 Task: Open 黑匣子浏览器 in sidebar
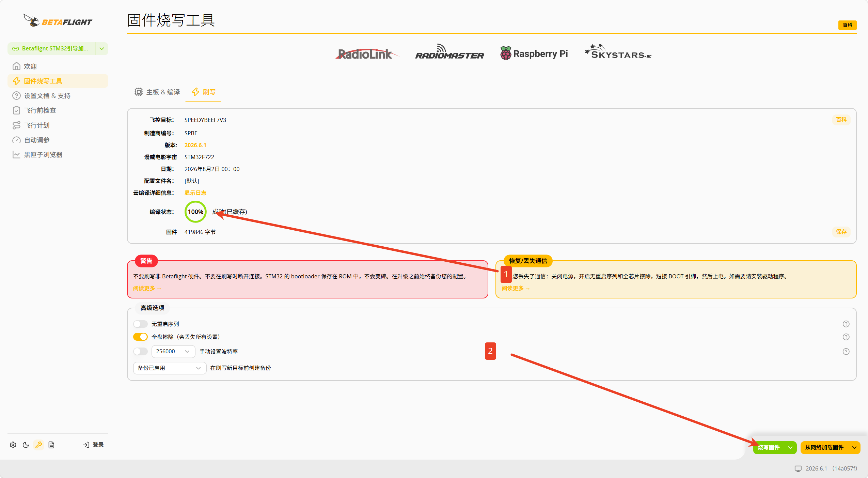58,155
